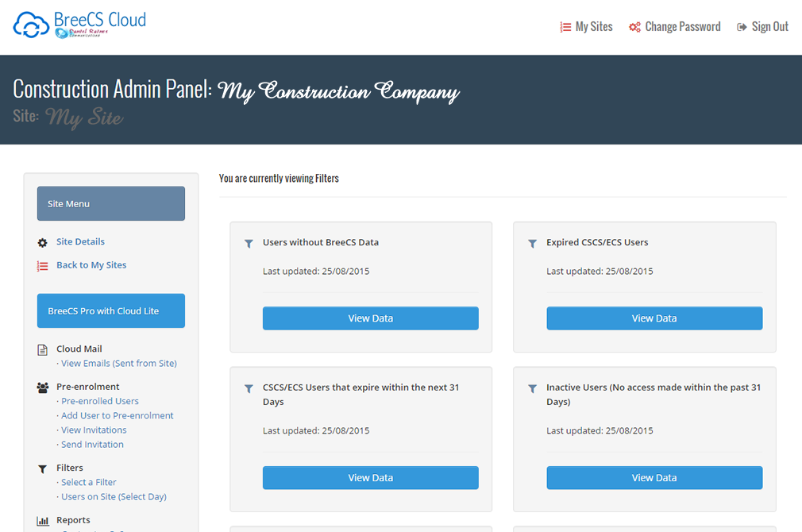Sign Out of the admin panel
This screenshot has width=802, height=532.
762,27
